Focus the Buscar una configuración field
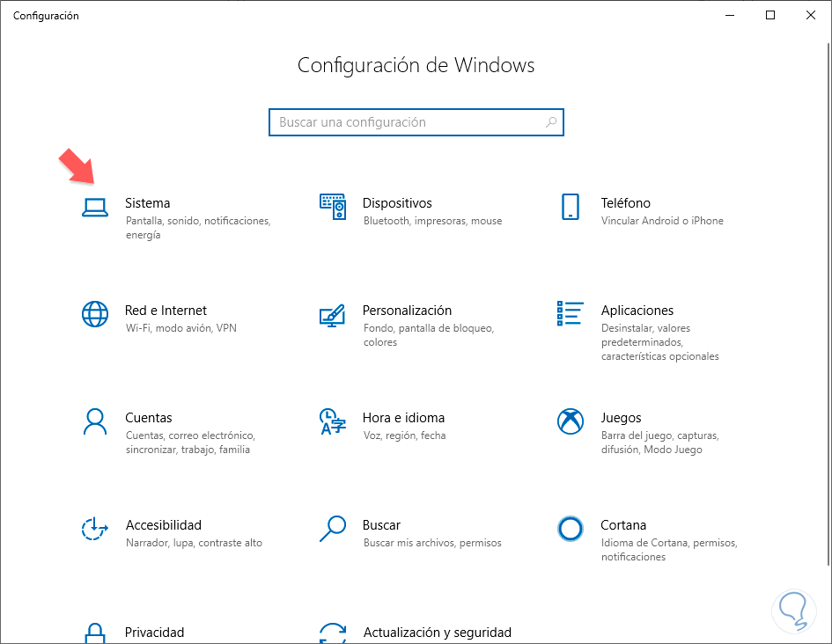The width and height of the screenshot is (832, 644). pyautogui.click(x=416, y=122)
